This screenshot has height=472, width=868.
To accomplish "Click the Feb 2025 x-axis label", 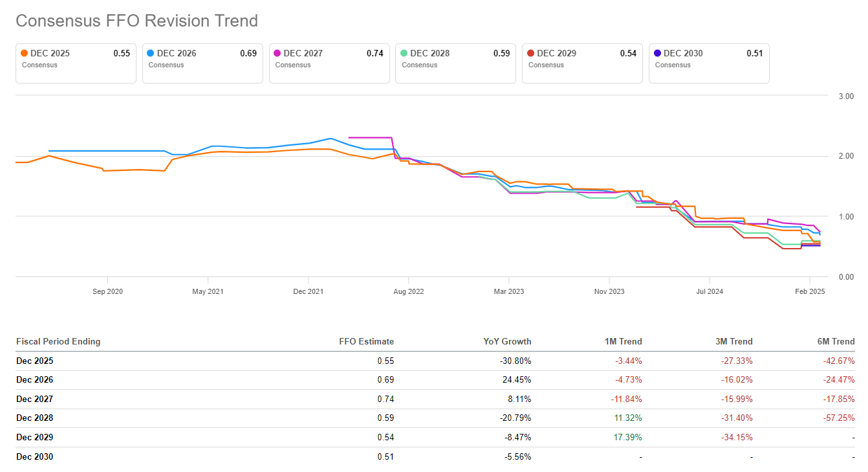I will tap(809, 291).
